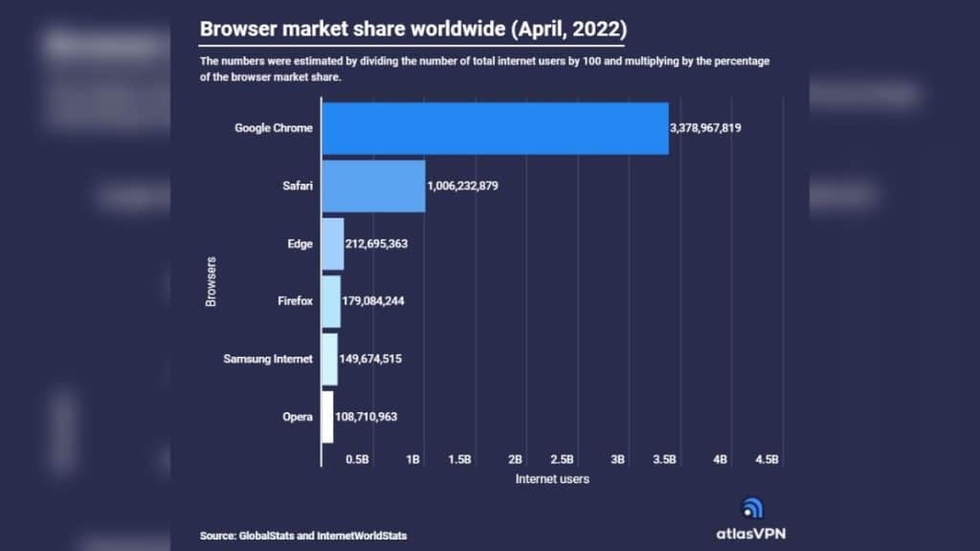This screenshot has width=980, height=551.
Task: Click the value 108,710,963
Action: 366,417
